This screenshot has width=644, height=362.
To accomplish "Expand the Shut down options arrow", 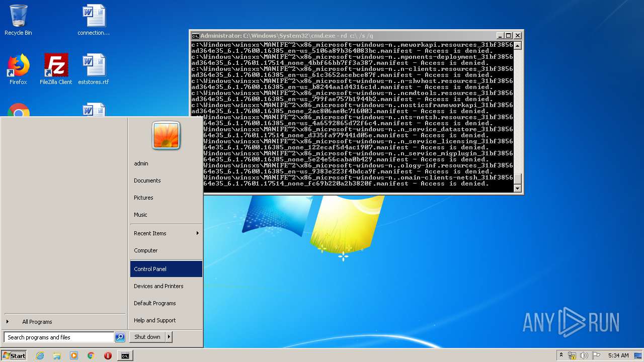I will point(169,337).
